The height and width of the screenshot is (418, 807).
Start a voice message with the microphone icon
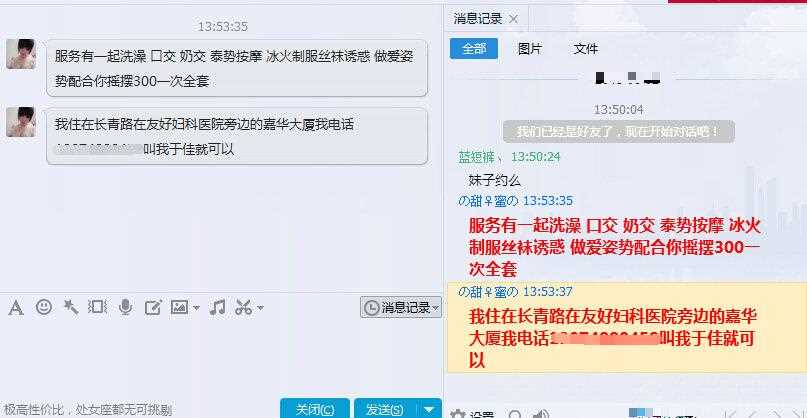tap(125, 307)
